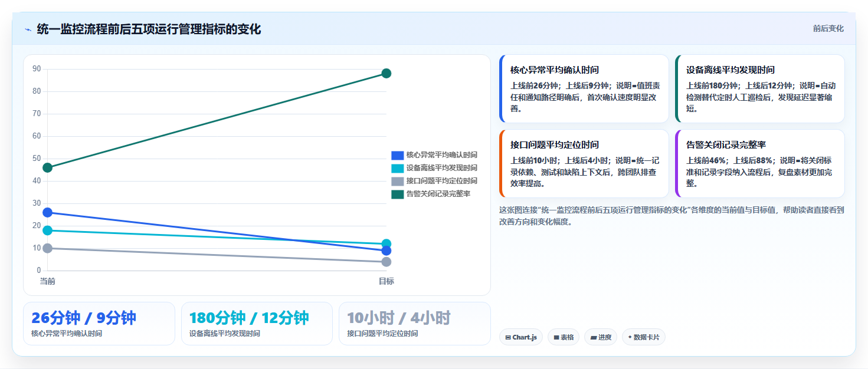Screen dimensions: 868x369
Task: Click the 目标 x-axis label
Action: click(x=386, y=281)
